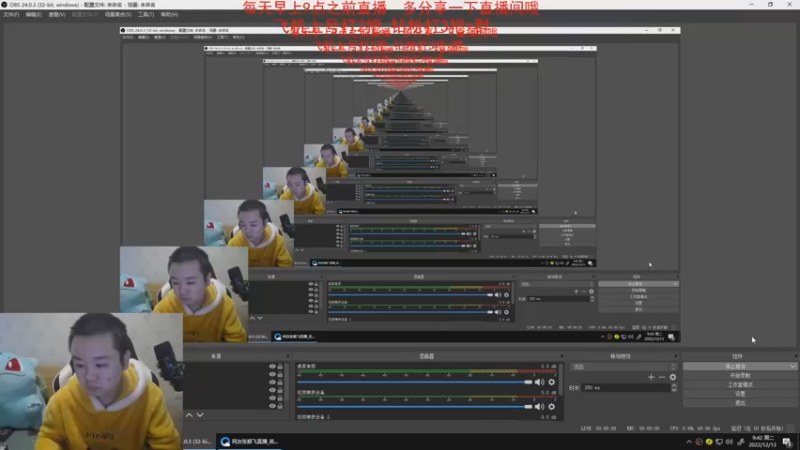Mute the 桌面音频 desktop audio speaker icon
This screenshot has height=450, width=800.
tap(539, 382)
